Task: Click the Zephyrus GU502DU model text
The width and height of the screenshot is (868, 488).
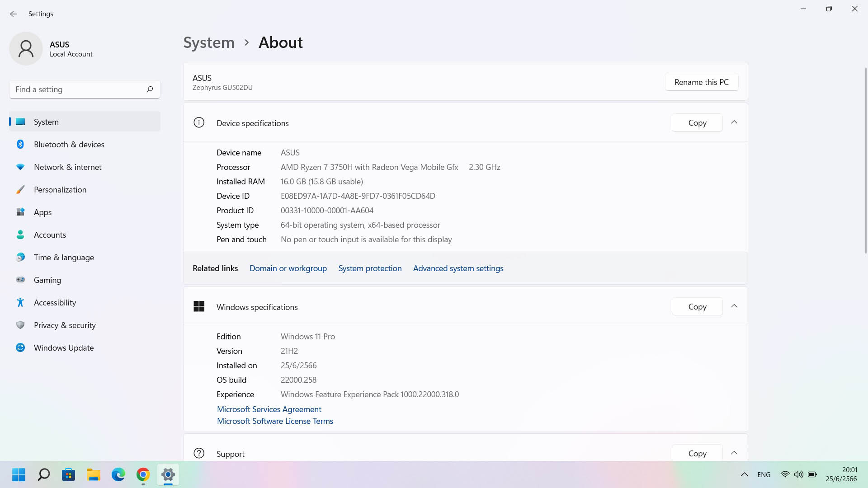Action: pyautogui.click(x=222, y=87)
